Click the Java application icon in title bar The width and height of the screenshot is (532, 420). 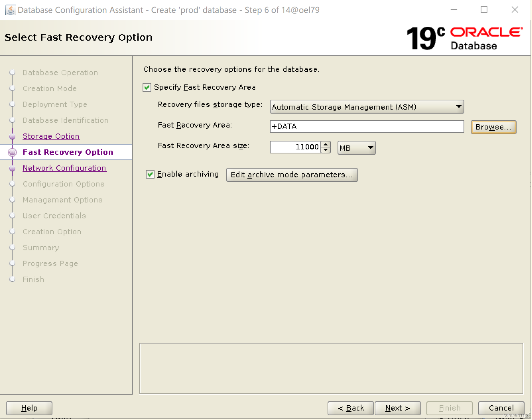pos(10,10)
